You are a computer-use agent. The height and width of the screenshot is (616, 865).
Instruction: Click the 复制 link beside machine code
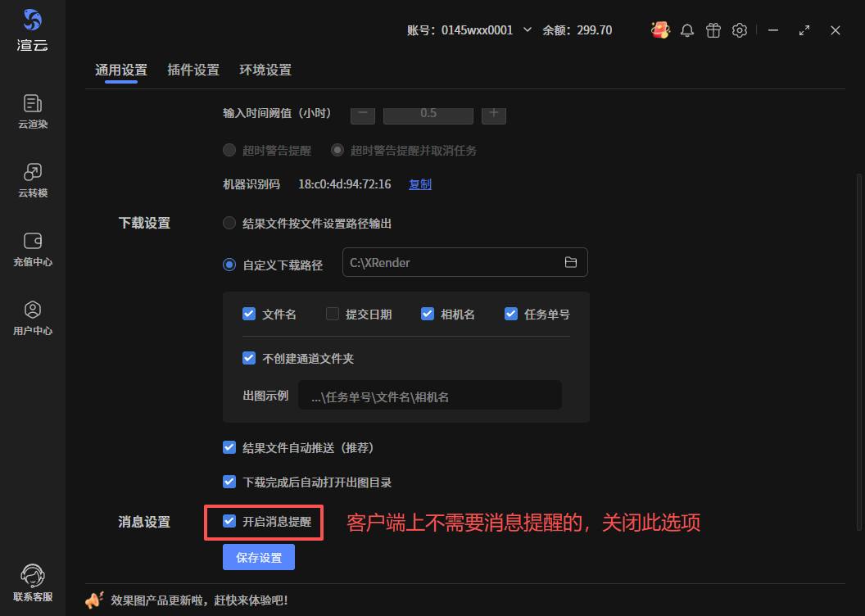pyautogui.click(x=420, y=184)
